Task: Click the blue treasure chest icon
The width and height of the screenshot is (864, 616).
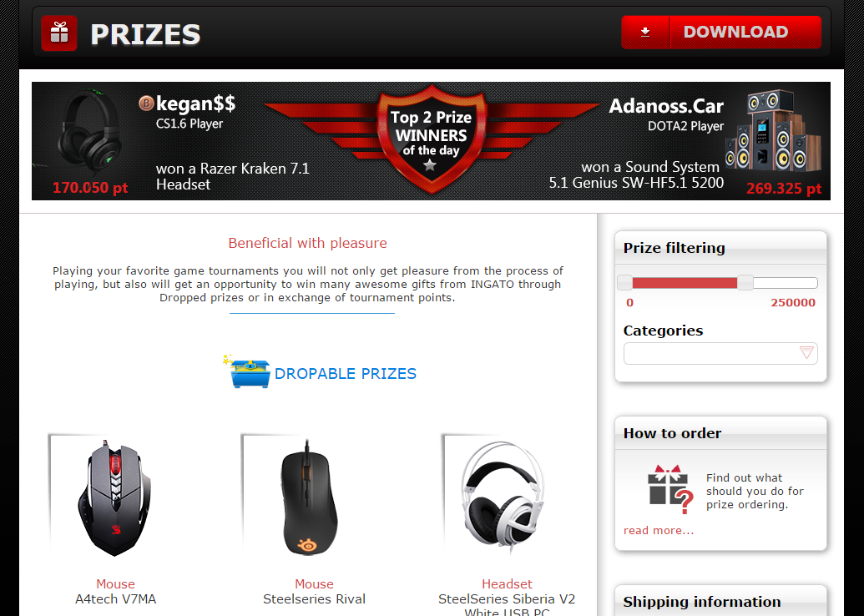Action: click(x=247, y=372)
